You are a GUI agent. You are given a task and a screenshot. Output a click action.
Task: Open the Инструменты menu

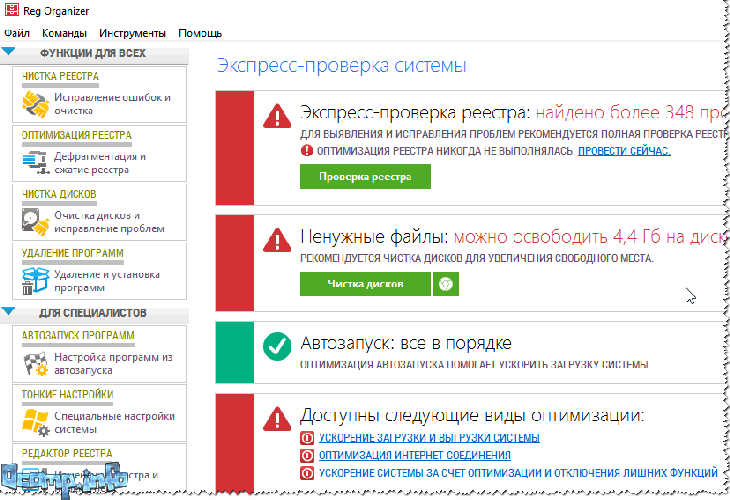132,33
